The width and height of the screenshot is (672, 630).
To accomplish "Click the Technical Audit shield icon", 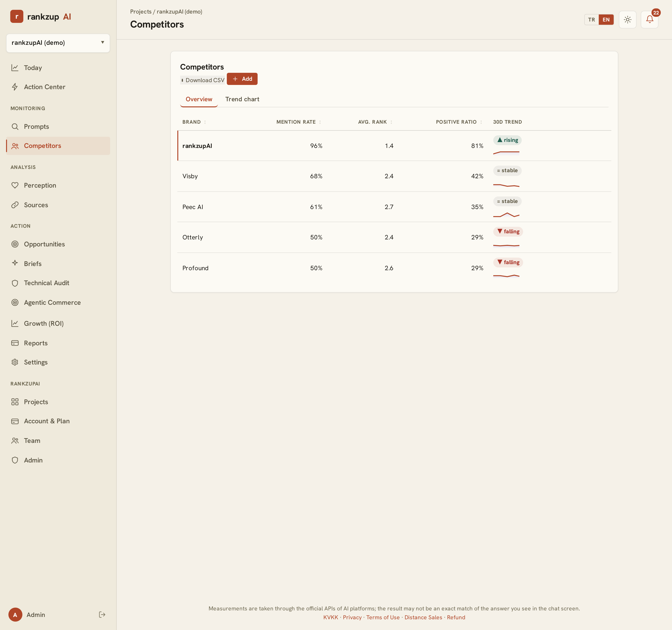I will pyautogui.click(x=15, y=283).
